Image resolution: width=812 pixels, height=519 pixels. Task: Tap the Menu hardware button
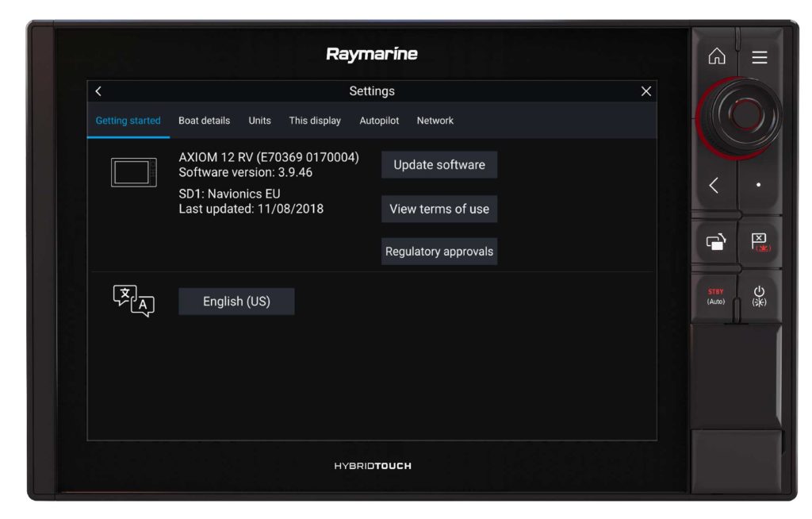pyautogui.click(x=759, y=57)
